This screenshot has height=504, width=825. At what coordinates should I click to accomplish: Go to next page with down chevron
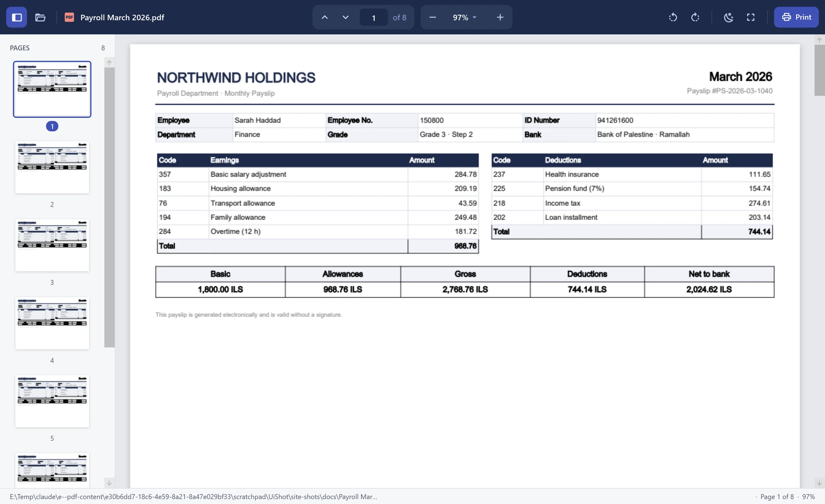coord(345,17)
